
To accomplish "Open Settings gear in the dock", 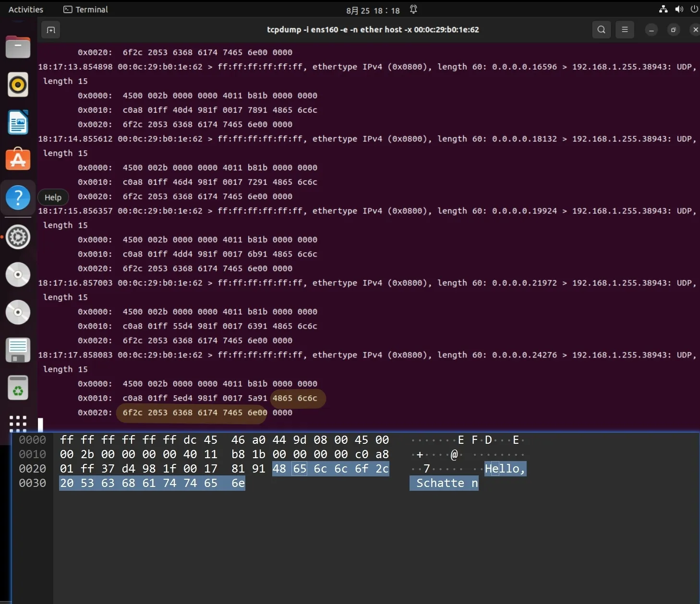I will 18,237.
